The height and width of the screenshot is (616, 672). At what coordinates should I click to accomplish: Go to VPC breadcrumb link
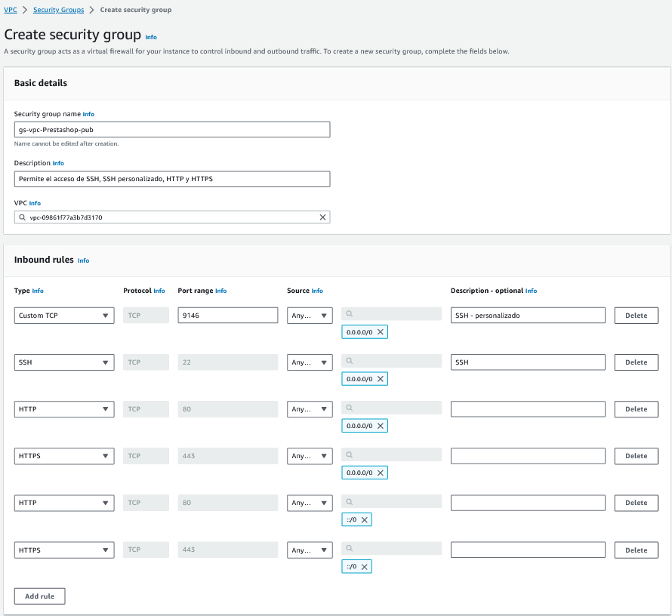coord(11,10)
